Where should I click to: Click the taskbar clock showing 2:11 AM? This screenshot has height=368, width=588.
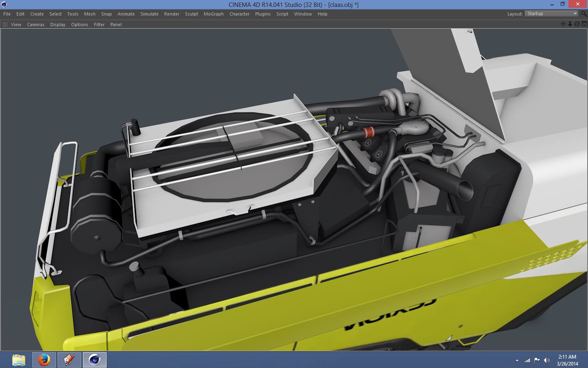coord(567,360)
